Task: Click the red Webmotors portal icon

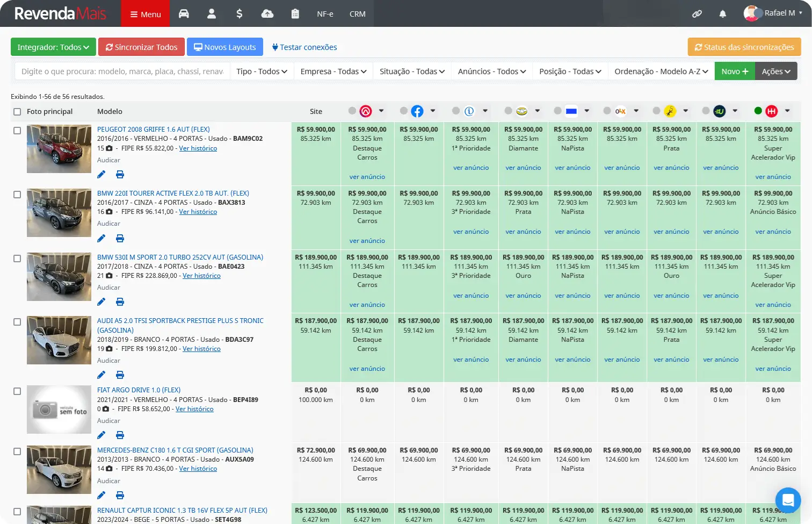Action: click(366, 111)
